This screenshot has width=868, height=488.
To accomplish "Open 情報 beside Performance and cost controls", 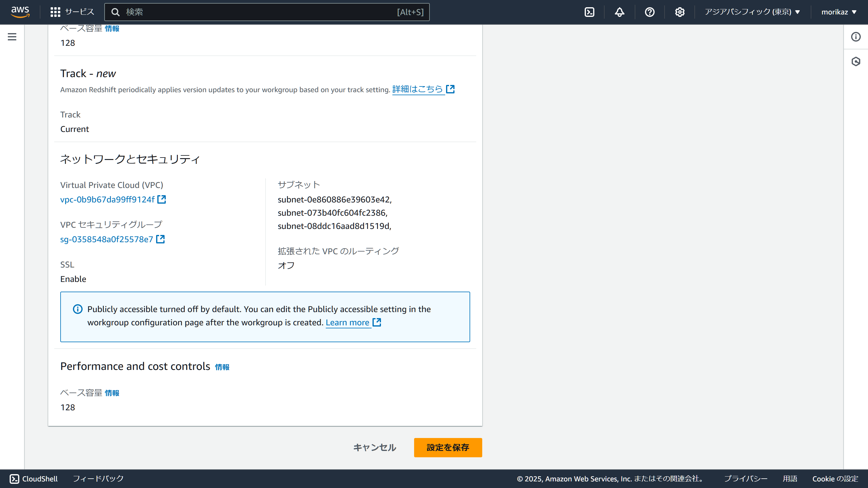I will click(222, 367).
